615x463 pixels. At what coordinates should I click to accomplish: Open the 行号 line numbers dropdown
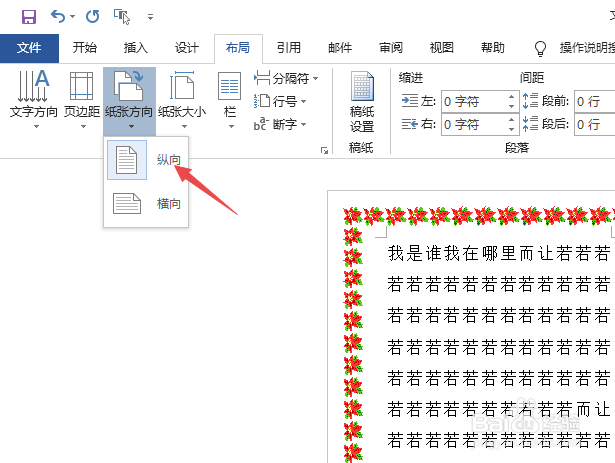click(280, 101)
